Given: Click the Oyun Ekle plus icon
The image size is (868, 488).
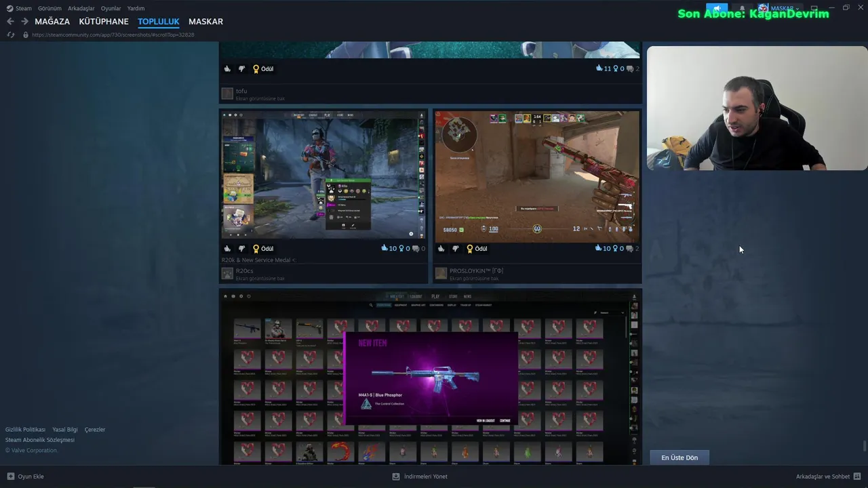Looking at the screenshot, I should click(x=11, y=476).
